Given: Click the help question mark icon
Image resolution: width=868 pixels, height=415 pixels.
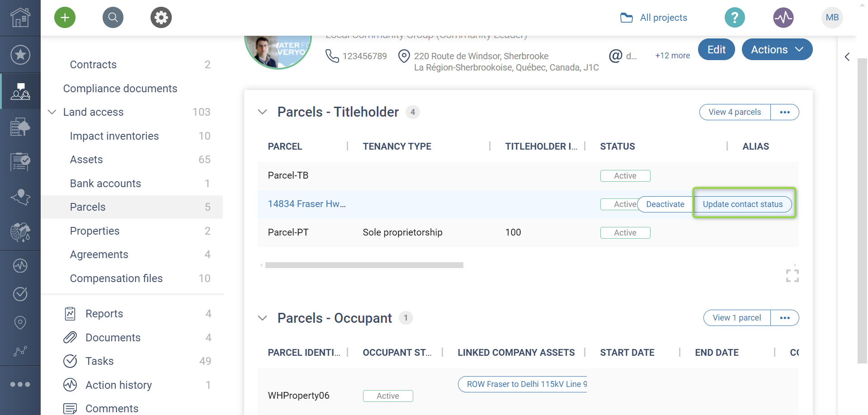Looking at the screenshot, I should [735, 18].
